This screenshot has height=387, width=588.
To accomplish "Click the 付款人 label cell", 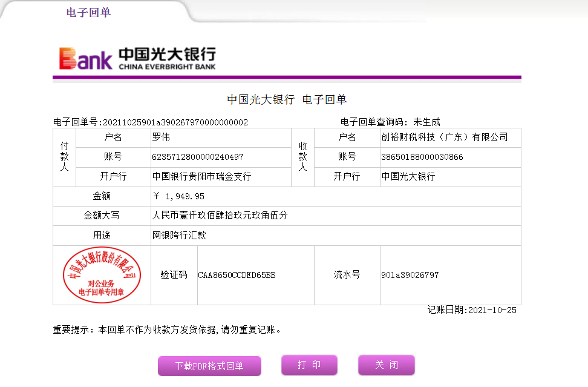I will pos(65,157).
